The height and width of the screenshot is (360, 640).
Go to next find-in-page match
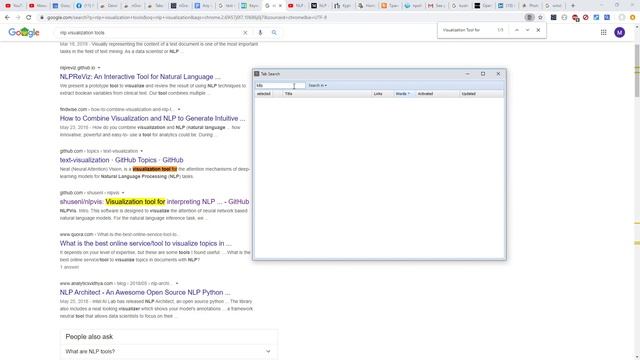click(x=527, y=30)
